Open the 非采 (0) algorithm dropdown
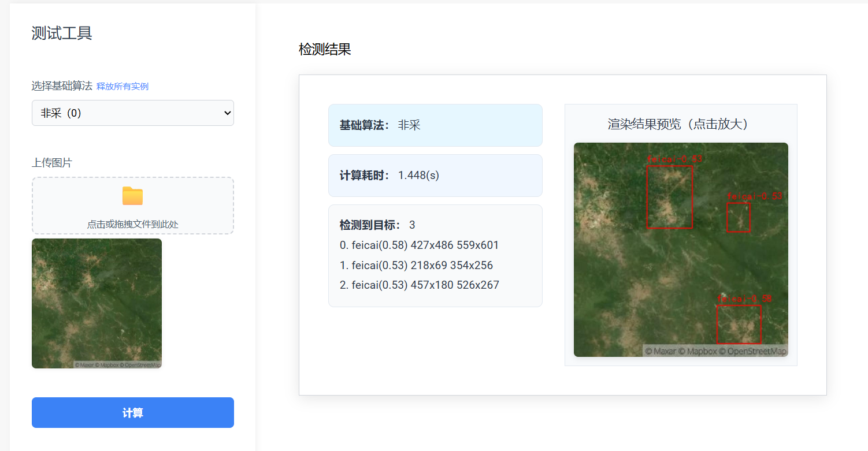 [x=132, y=113]
